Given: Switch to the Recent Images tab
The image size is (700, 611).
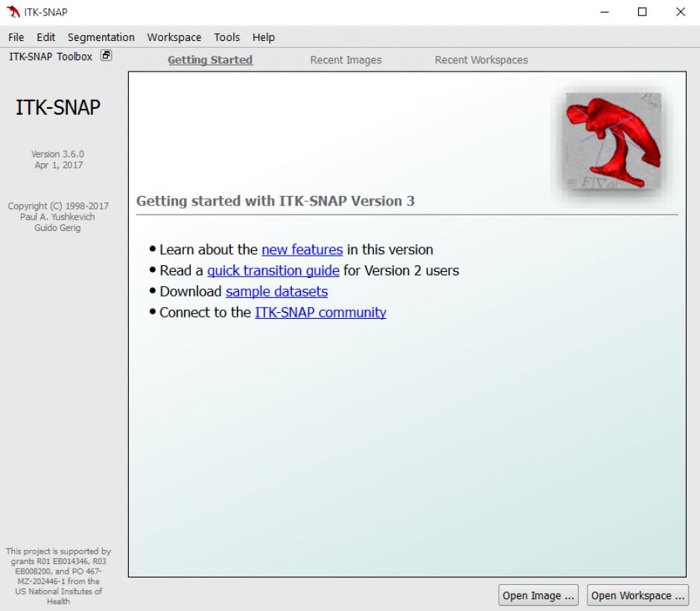Looking at the screenshot, I should (346, 60).
